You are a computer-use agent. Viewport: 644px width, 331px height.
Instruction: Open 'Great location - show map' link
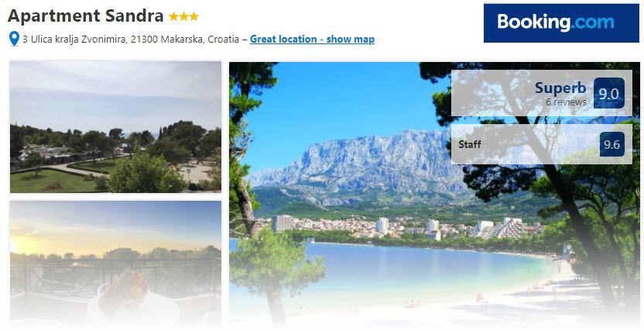click(312, 39)
